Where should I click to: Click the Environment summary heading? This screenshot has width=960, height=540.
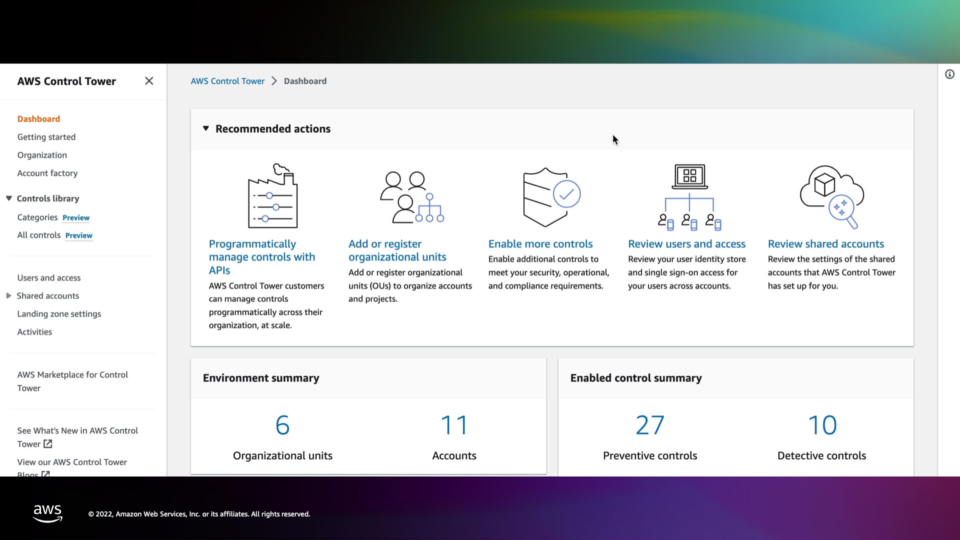261,378
